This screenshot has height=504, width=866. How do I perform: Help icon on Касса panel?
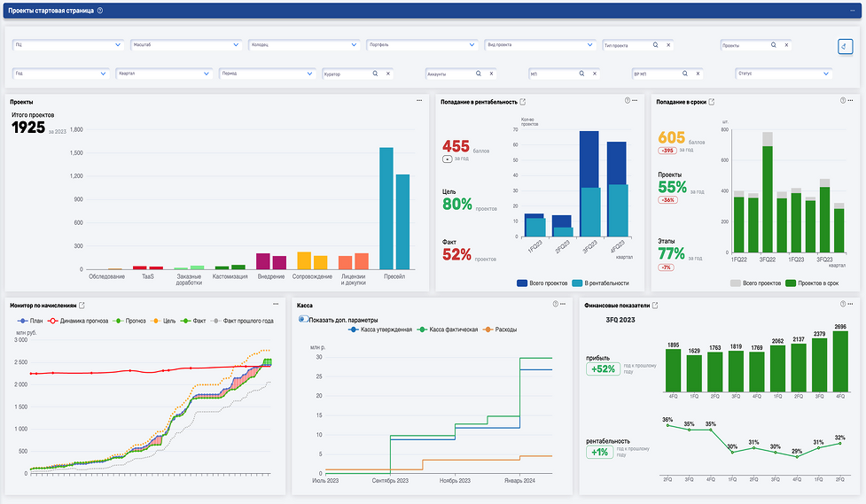[555, 304]
